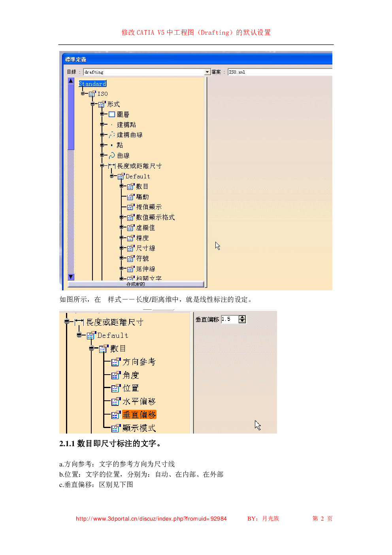Select the 顯示模式 tree label
392x555 pixels.
(x=139, y=428)
